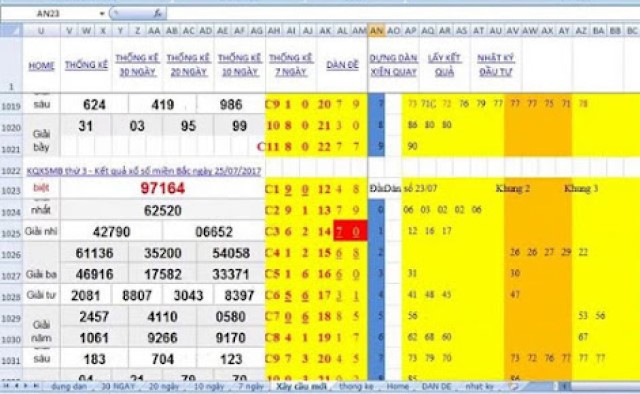Viewport: 640px width, 394px height.
Task: Open the HOME link in header row
Action: (x=41, y=65)
